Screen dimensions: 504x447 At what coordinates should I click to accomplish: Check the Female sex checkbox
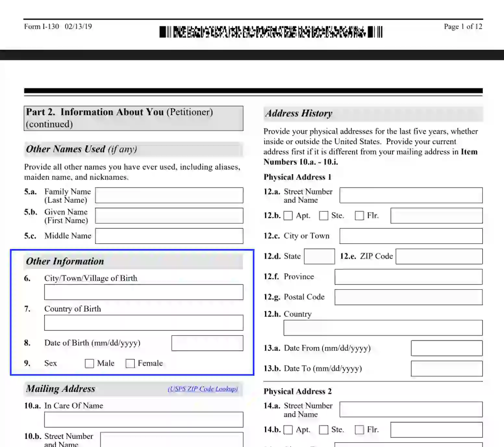(130, 363)
